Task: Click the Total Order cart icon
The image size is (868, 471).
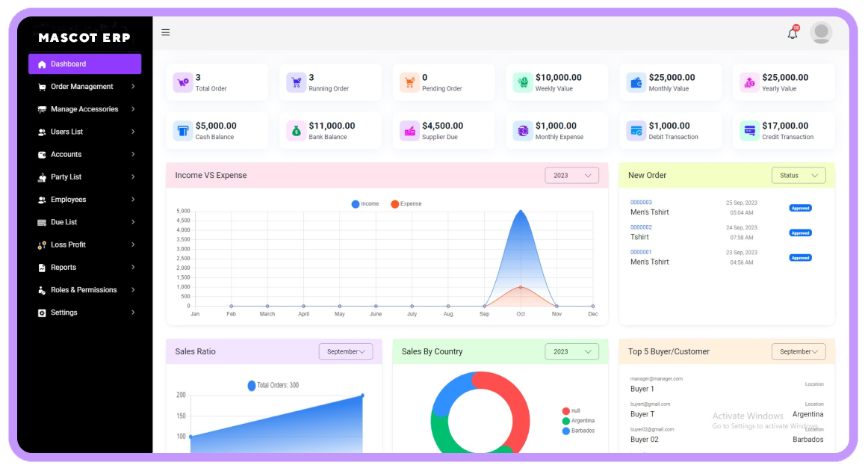Action: click(183, 82)
